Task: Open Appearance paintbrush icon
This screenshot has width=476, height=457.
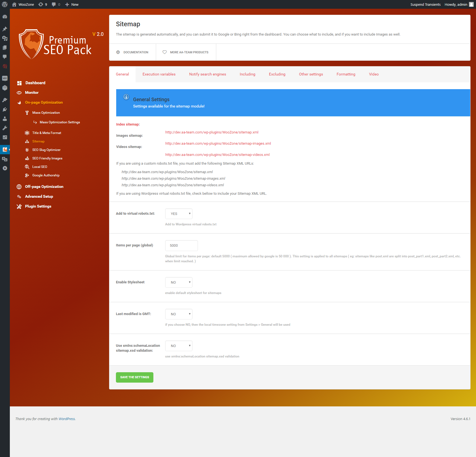Action: pyautogui.click(x=5, y=100)
